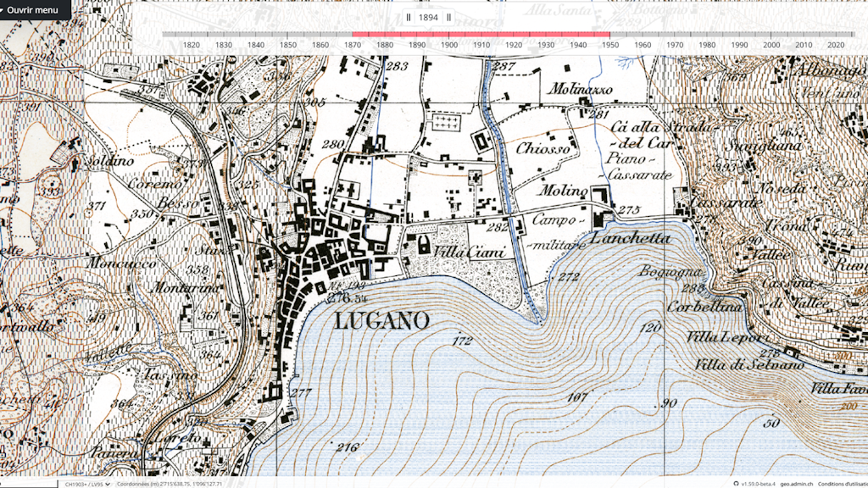Grab the right handle of year 1894 slider

(x=448, y=17)
